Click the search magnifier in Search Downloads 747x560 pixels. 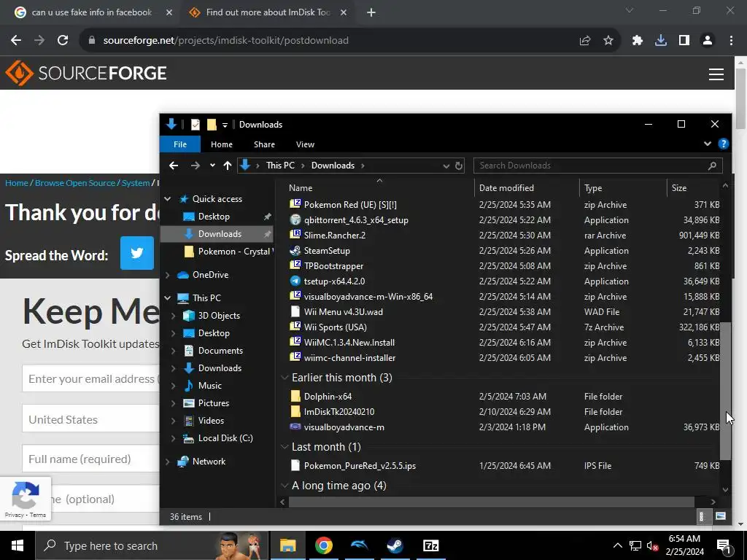(712, 166)
